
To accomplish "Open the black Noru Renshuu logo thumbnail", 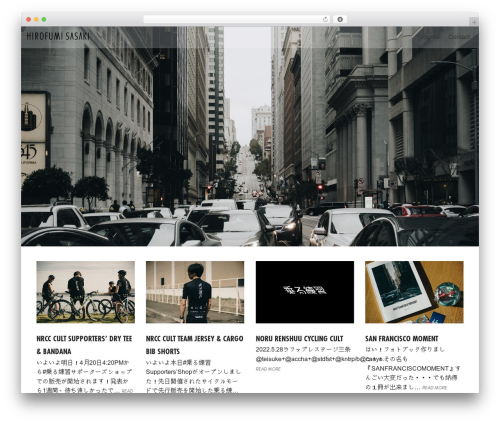I will tap(305, 292).
